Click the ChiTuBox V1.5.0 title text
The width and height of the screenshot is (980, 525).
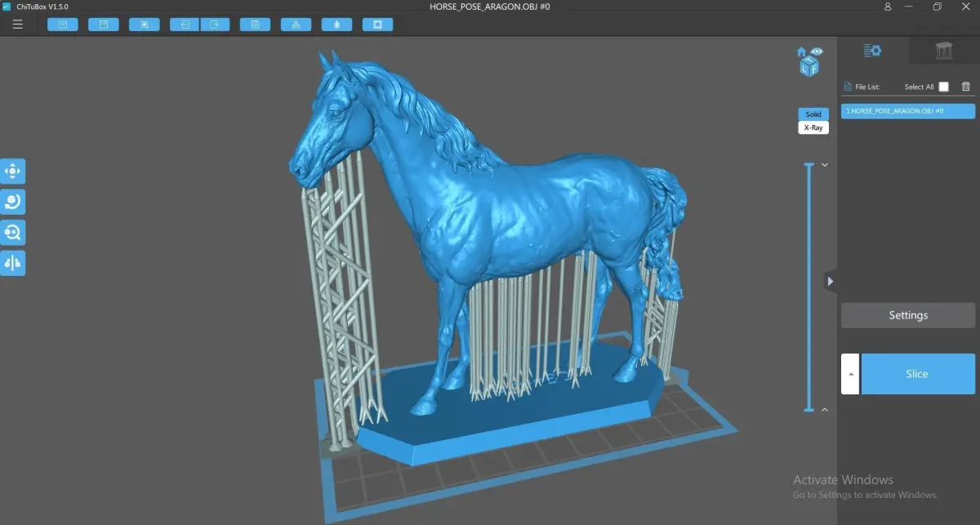(41, 7)
